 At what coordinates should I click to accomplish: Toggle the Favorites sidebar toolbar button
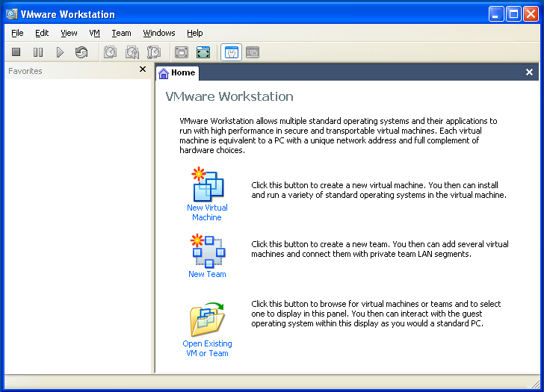point(232,52)
